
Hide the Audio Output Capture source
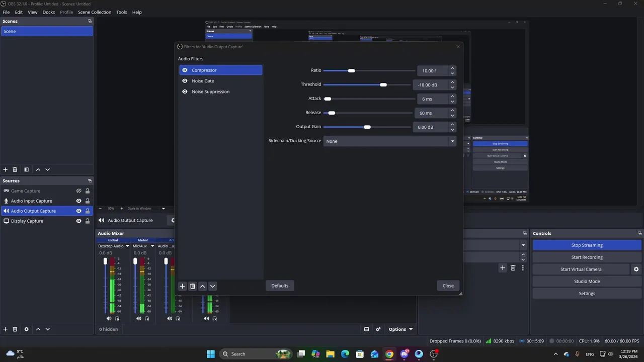click(x=78, y=211)
